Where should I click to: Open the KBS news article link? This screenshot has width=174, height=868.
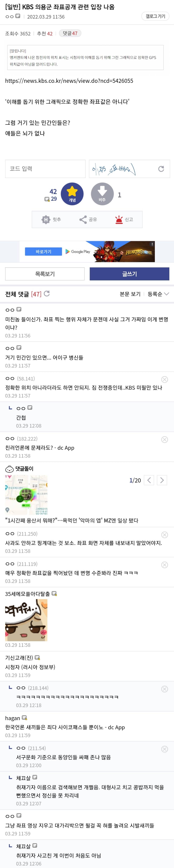pyautogui.click(x=69, y=81)
